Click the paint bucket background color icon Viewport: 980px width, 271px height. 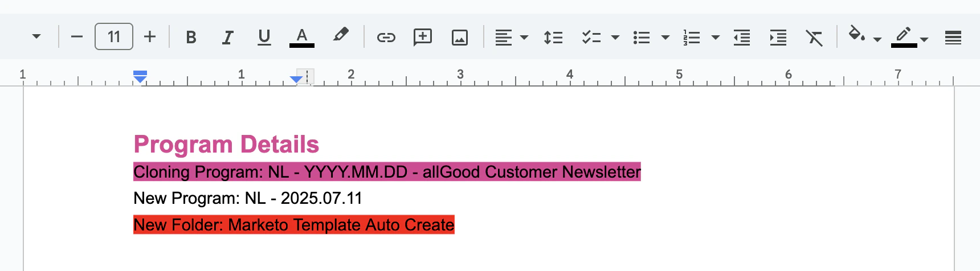tap(856, 34)
